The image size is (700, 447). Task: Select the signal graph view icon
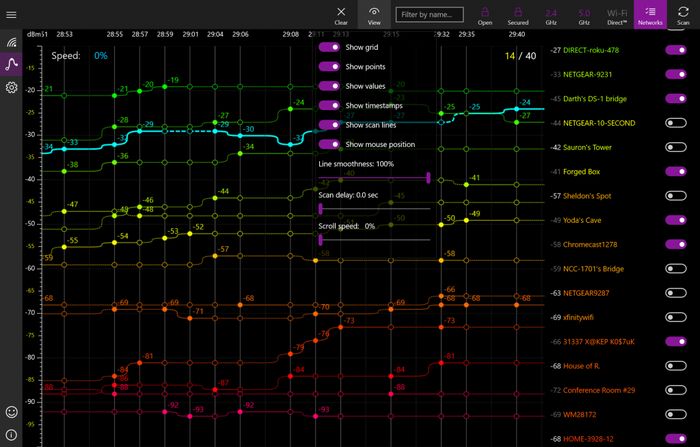[x=11, y=65]
